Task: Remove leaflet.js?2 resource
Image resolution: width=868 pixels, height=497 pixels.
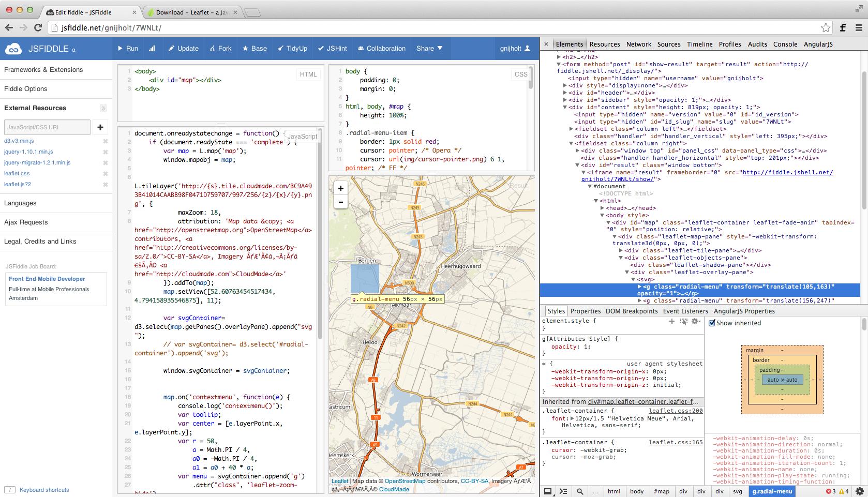Action: [x=106, y=185]
